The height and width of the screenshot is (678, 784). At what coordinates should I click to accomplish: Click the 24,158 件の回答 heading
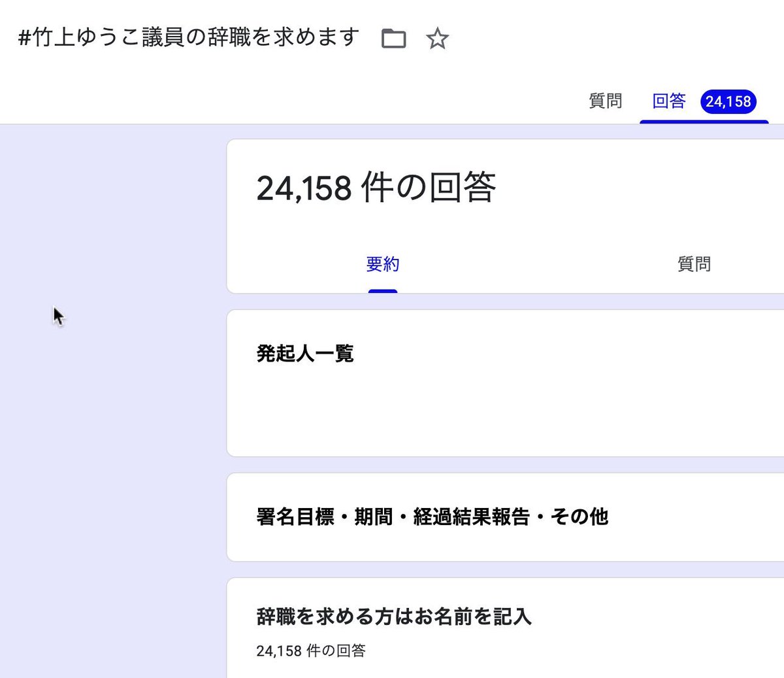tap(376, 188)
